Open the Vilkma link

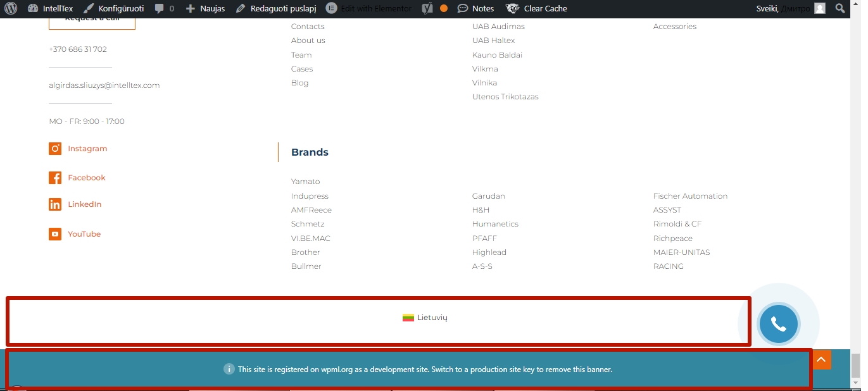coord(485,69)
